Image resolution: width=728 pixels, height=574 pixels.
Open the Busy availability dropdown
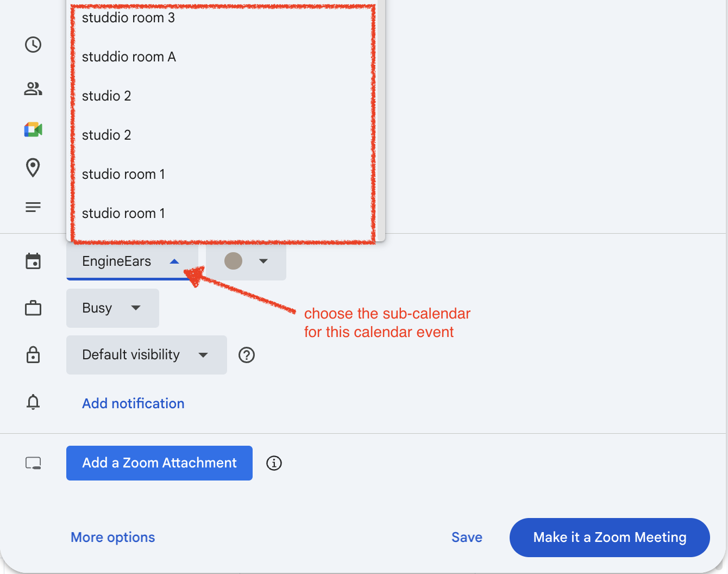[112, 308]
